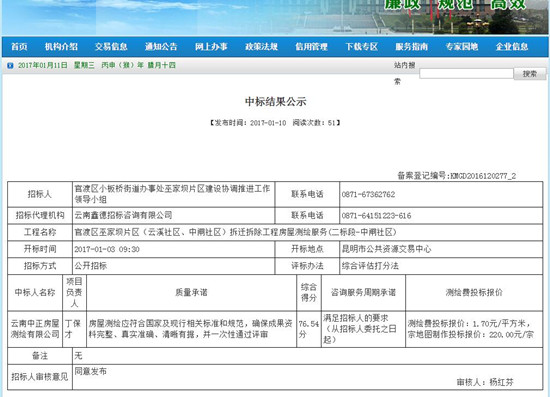Click the site search input field

coord(466,74)
